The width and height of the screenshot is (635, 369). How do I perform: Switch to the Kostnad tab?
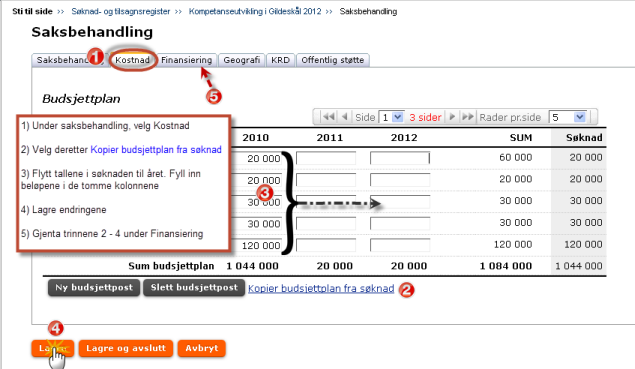pos(132,60)
